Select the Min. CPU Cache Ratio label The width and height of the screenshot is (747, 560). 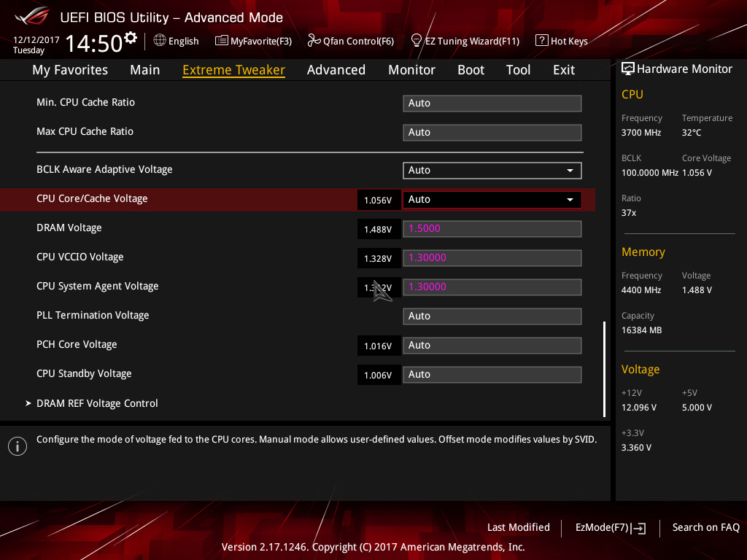tap(86, 102)
